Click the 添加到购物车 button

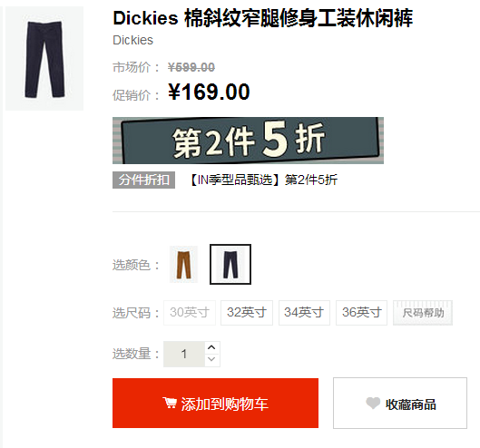point(216,403)
